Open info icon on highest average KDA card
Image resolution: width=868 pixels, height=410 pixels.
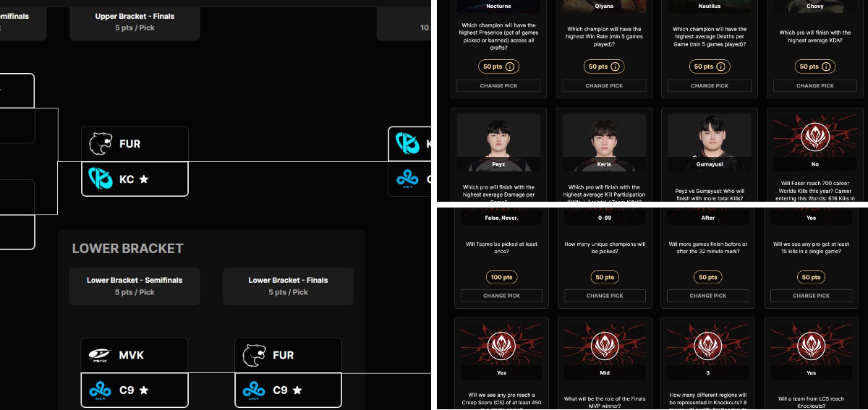(826, 67)
